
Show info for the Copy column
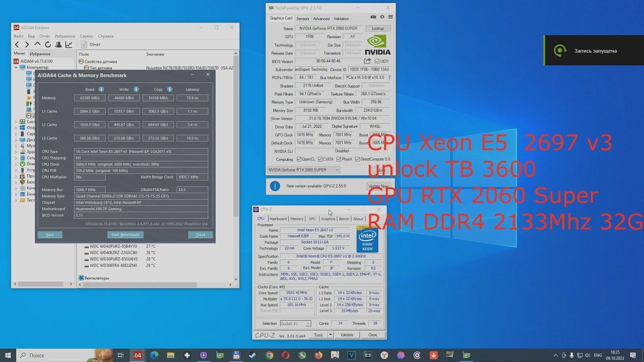(170, 89)
